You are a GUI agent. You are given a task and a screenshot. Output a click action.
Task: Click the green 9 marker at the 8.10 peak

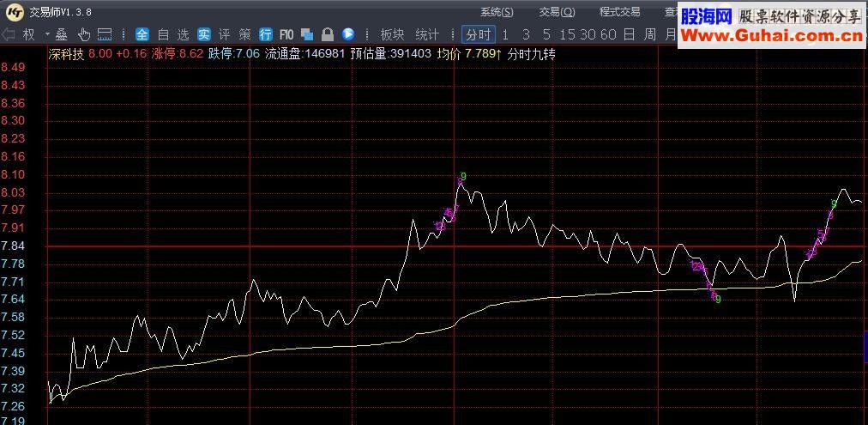464,176
